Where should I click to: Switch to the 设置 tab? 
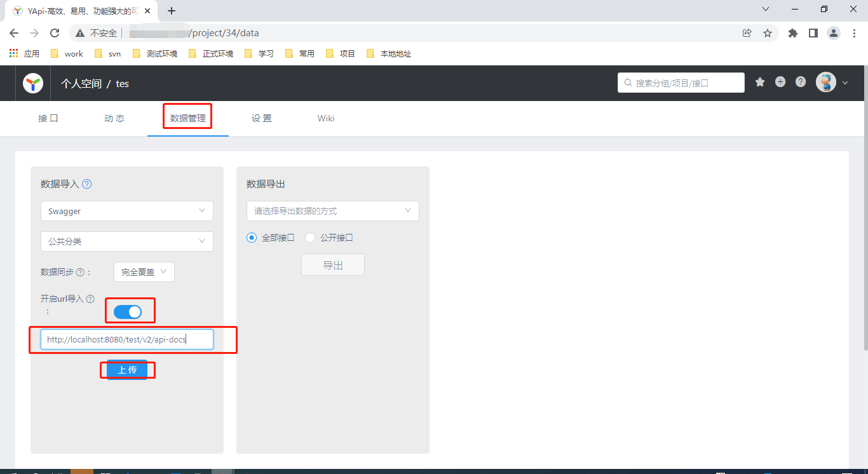coord(262,118)
